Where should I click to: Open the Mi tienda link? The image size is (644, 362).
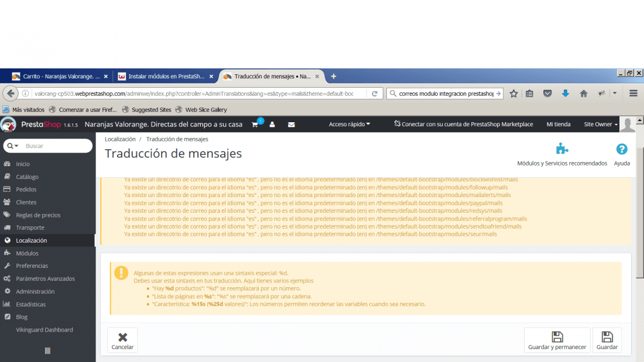point(558,124)
